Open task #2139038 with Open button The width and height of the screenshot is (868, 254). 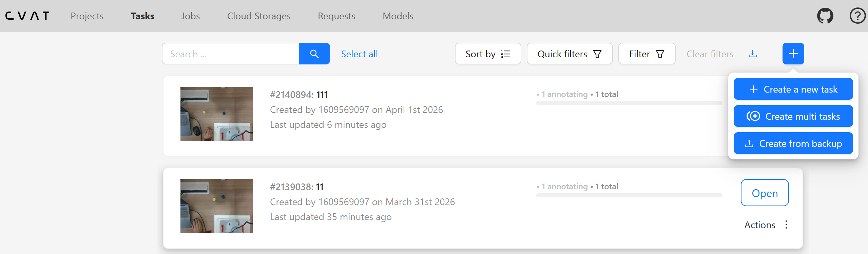pos(765,193)
